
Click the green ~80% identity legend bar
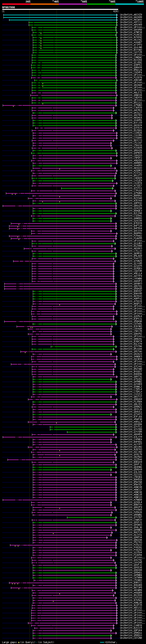point(101,4)
